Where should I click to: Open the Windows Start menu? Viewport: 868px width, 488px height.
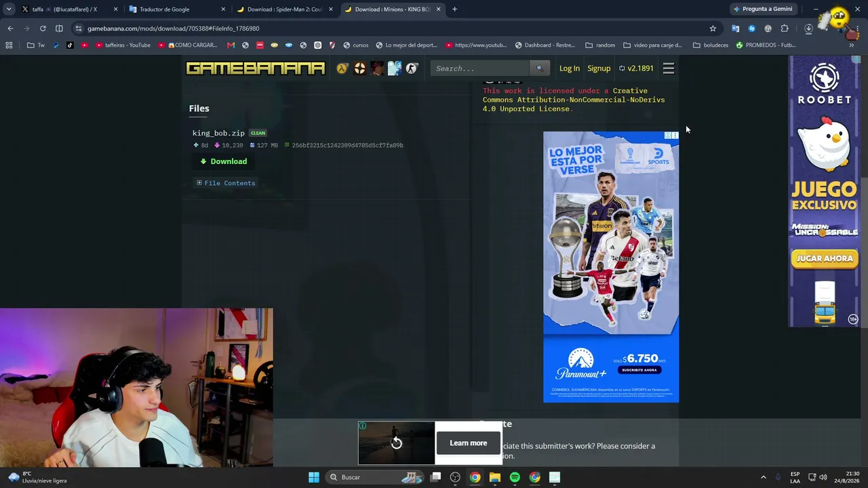pos(314,477)
